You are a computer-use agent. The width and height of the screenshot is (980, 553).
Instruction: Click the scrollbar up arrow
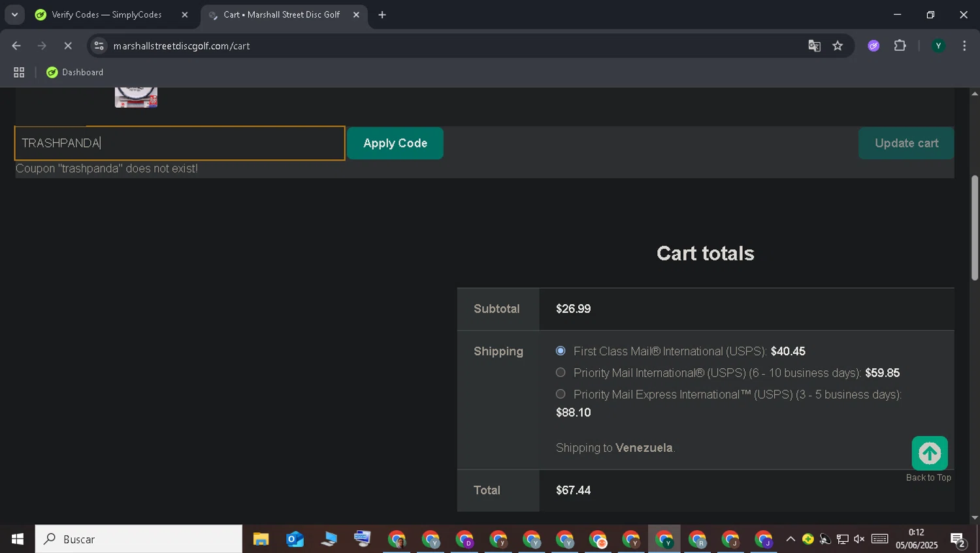pyautogui.click(x=974, y=93)
